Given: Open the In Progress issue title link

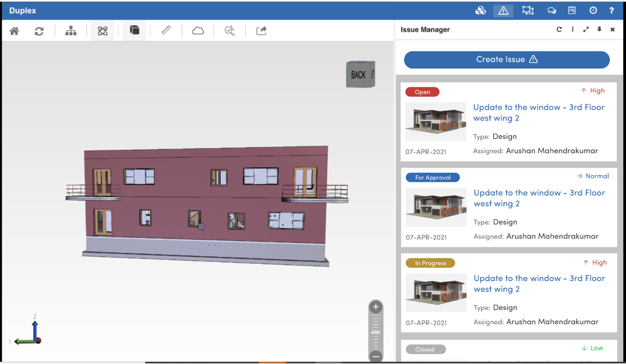Looking at the screenshot, I should [539, 284].
